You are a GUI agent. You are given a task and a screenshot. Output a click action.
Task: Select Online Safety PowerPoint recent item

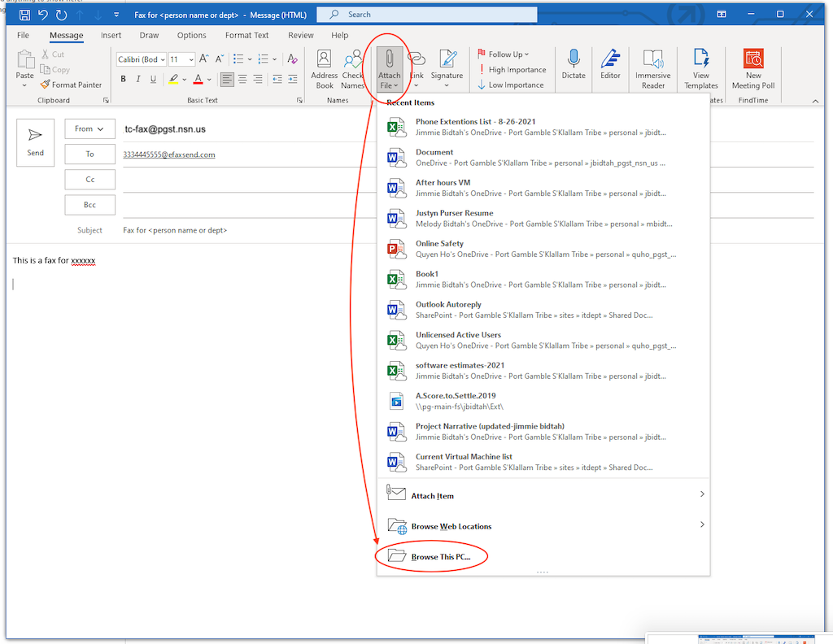tap(543, 249)
